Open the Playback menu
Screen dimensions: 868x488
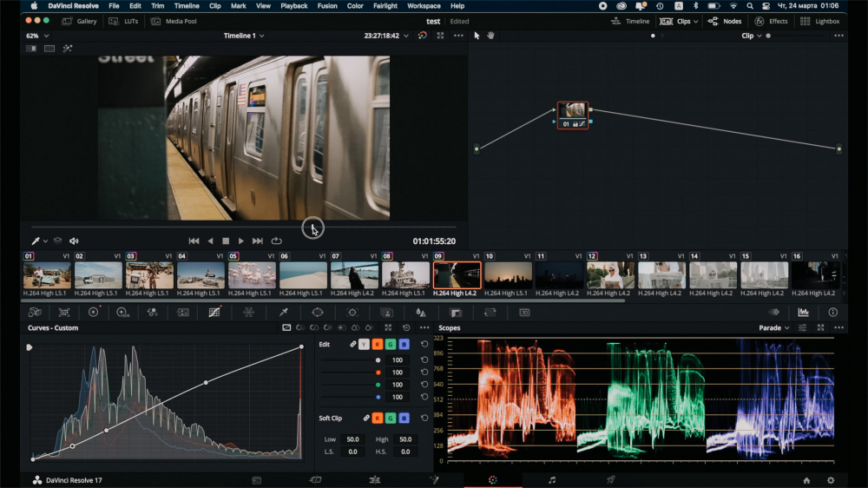click(293, 6)
